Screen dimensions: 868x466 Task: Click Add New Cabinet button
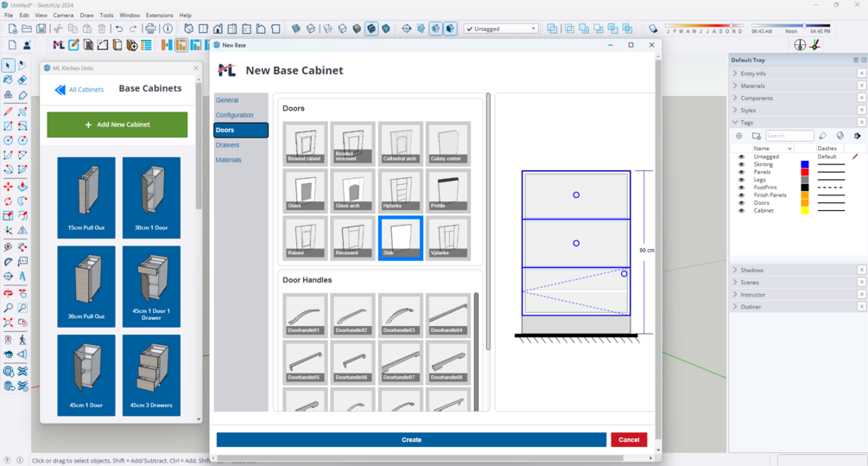pyautogui.click(x=117, y=124)
